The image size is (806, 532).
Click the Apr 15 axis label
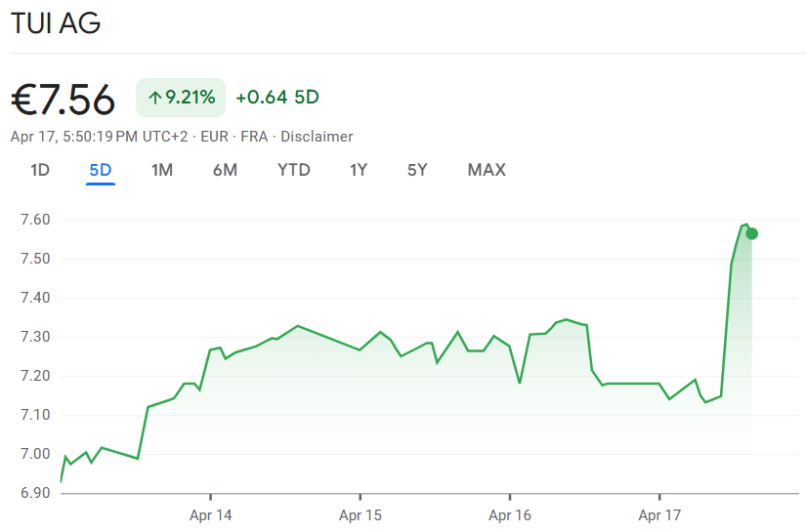point(360,514)
